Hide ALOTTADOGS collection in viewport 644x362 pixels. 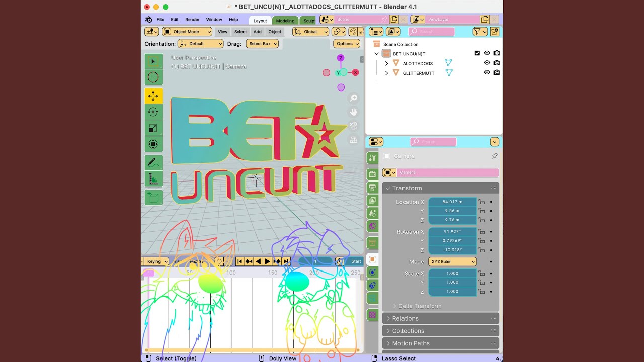point(487,63)
